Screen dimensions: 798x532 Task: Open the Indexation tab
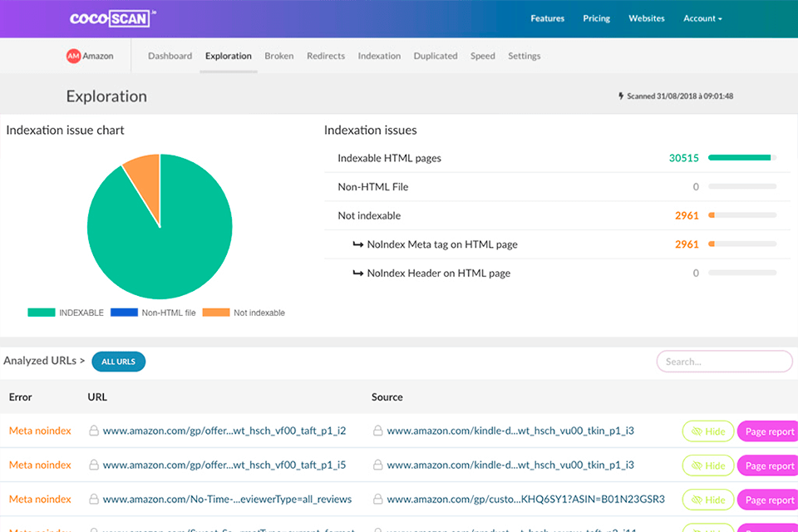379,56
